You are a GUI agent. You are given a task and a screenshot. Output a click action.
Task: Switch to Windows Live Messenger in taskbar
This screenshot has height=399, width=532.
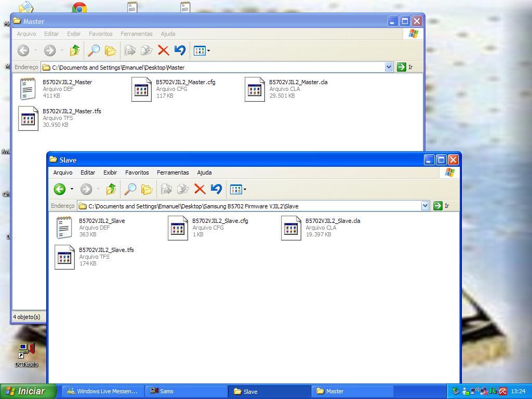pos(102,391)
